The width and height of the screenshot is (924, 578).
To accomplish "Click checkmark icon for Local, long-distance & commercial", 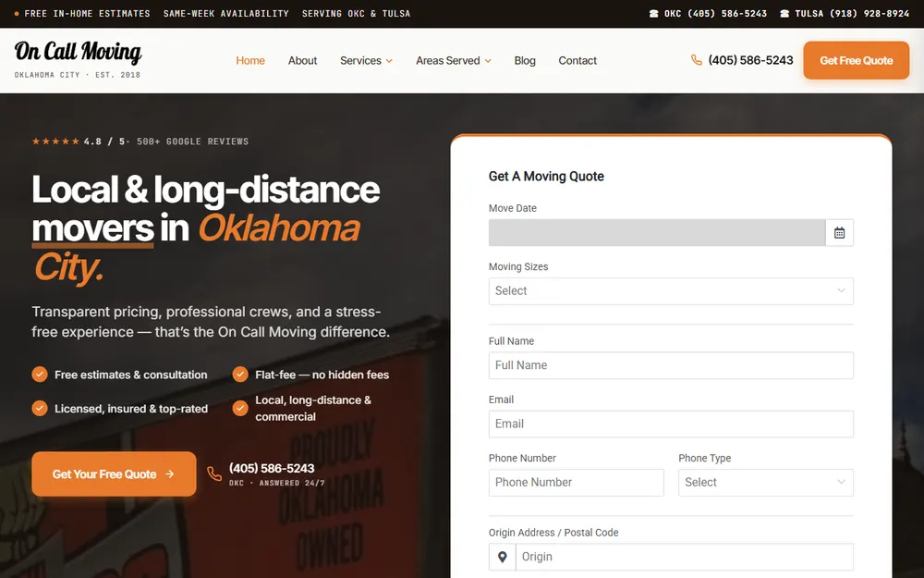I will [x=240, y=408].
